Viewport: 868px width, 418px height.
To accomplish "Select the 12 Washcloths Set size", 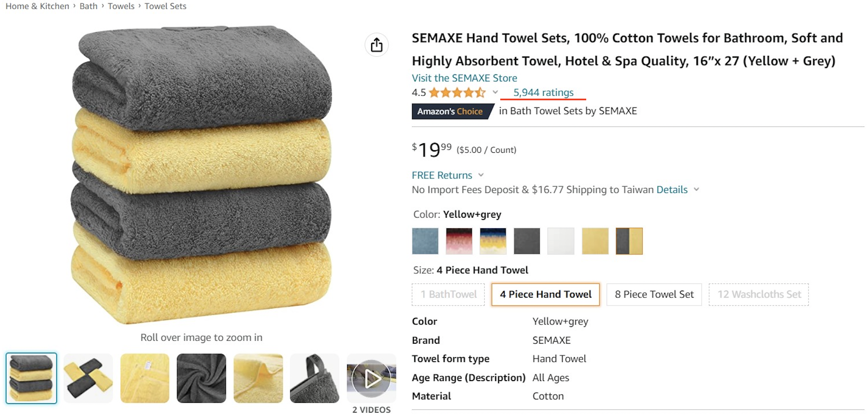I will [759, 295].
